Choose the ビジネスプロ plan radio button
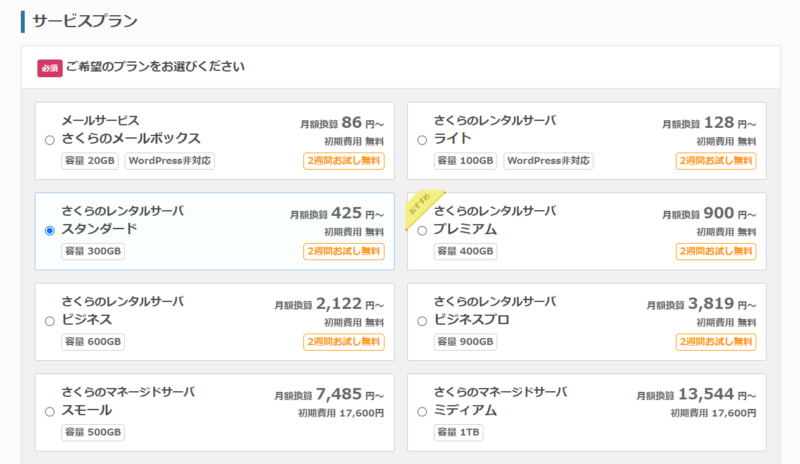Viewport: 800px width, 464px height. coord(421,321)
